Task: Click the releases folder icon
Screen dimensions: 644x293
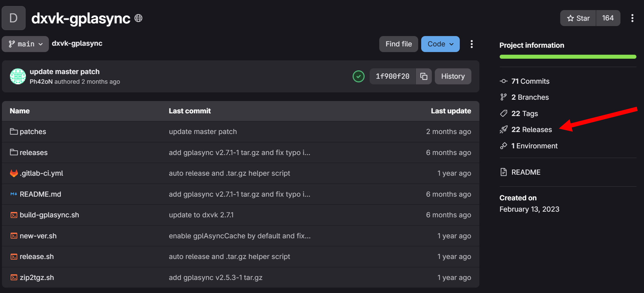Action: (14, 152)
